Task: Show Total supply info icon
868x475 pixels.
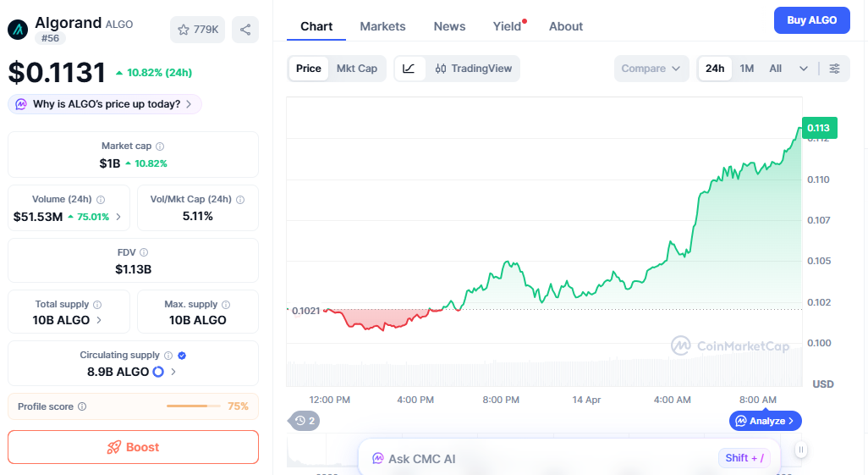Action: coord(97,304)
